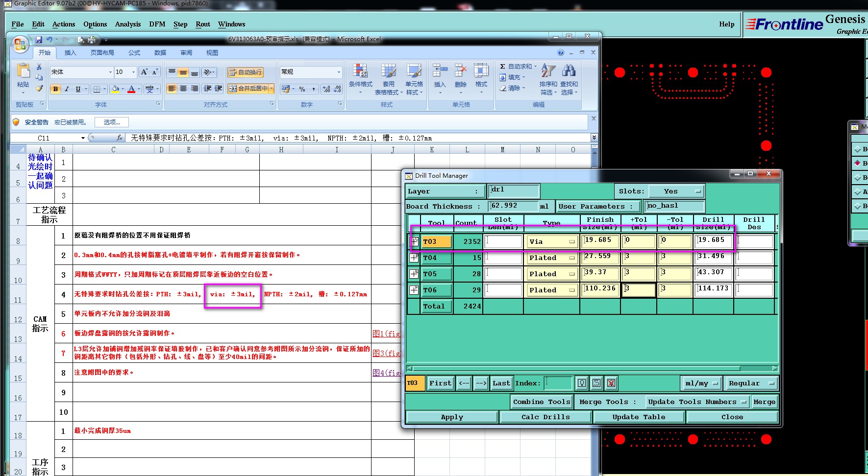The width and height of the screenshot is (868, 476).
Task: Click the percent style icon
Action: point(302,89)
